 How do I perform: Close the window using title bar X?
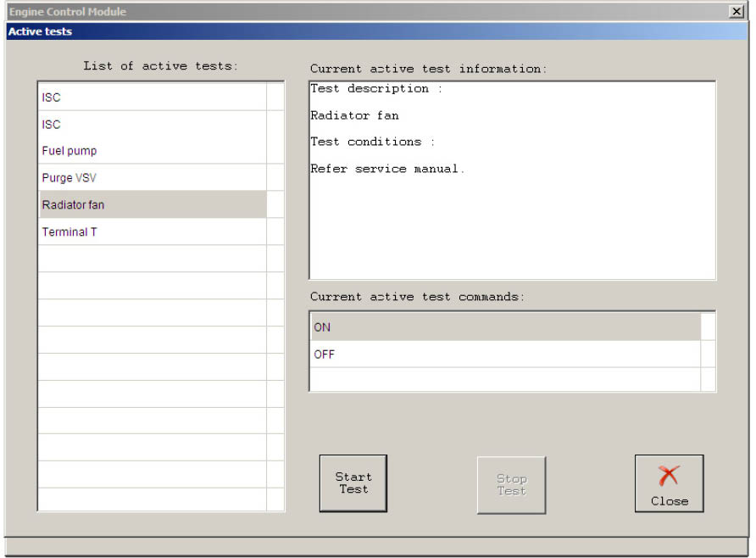[737, 11]
